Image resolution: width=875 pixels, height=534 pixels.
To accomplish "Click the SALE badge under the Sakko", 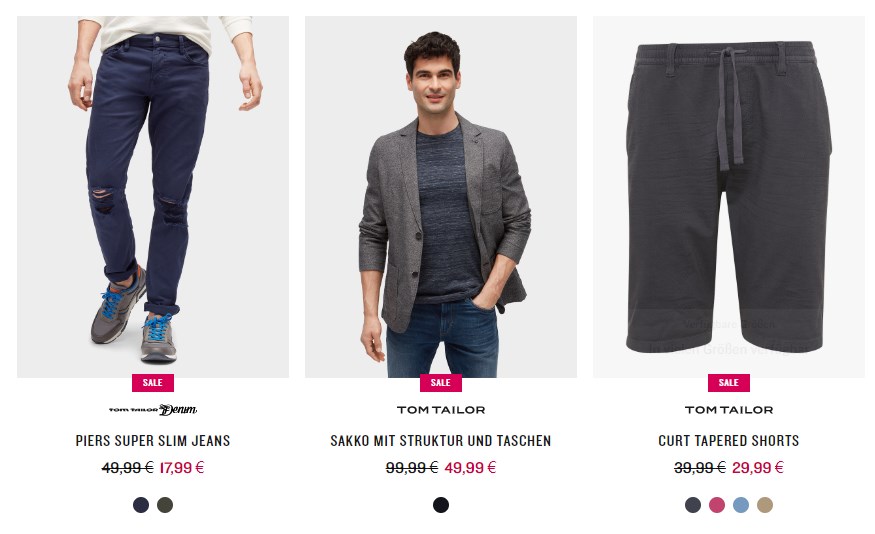I will (441, 383).
